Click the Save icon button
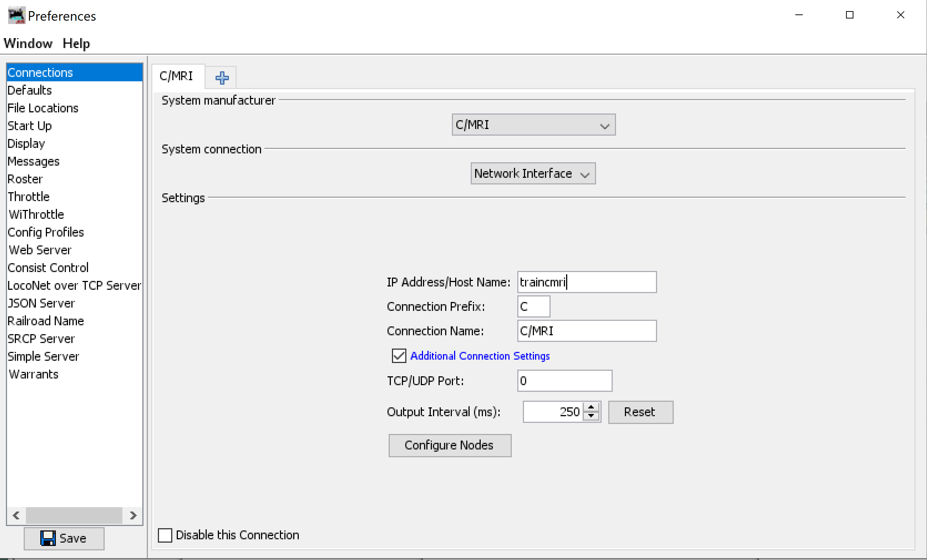Screen dimensions: 927x560 pos(65,538)
